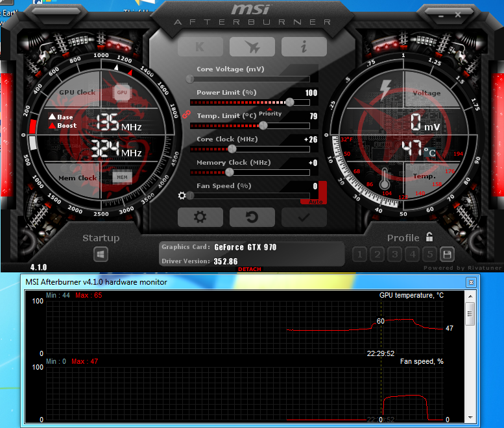
Task: Click the Power Limit value 100
Action: [311, 93]
